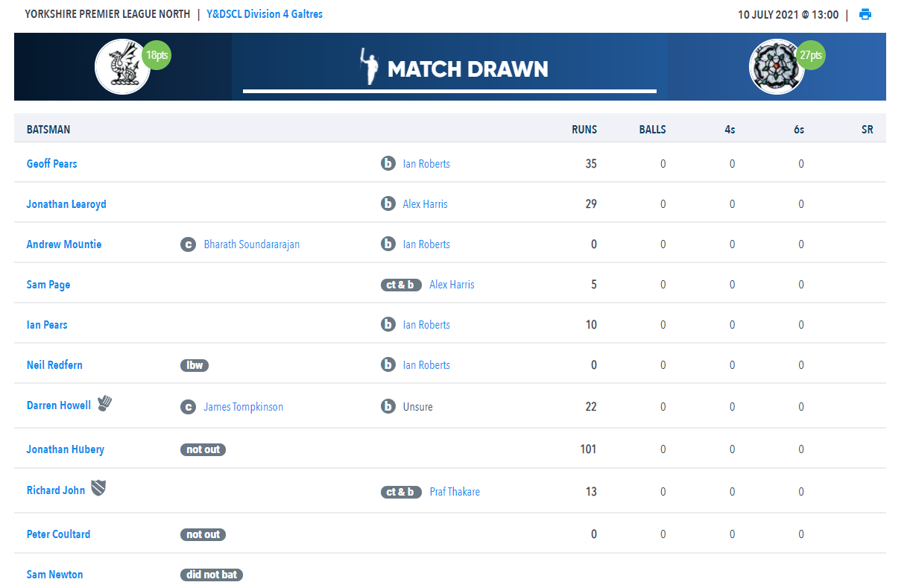913x588 pixels.
Task: Click the green 18pts badge
Action: point(157,55)
